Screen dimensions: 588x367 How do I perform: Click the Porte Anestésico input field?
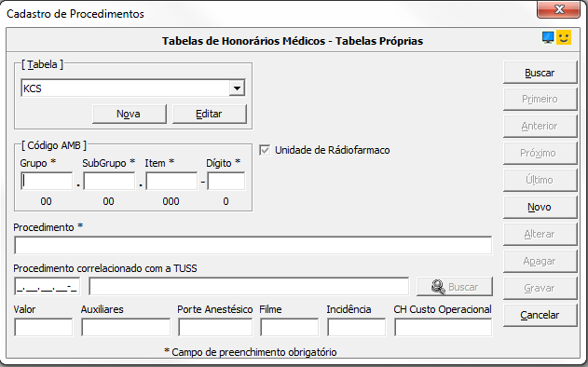[215, 327]
